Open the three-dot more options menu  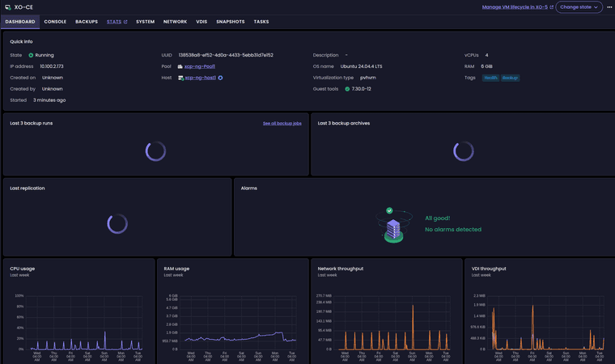click(x=609, y=6)
